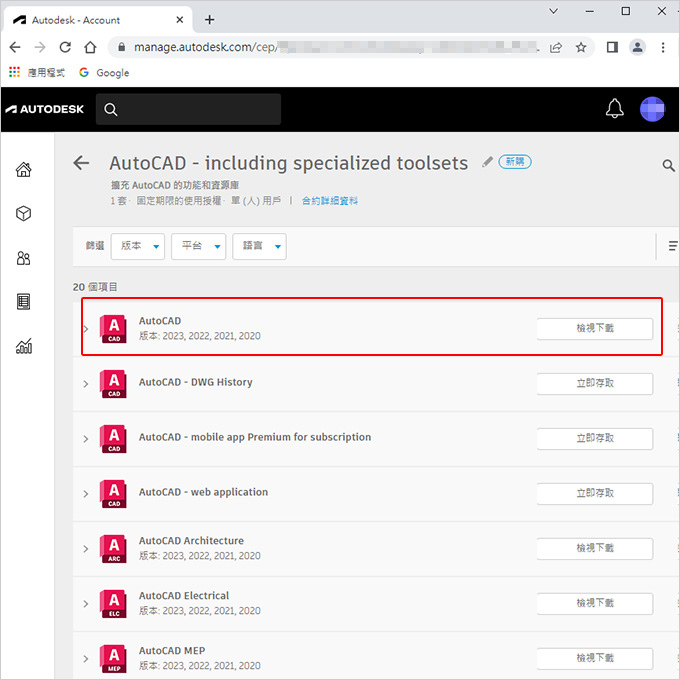This screenshot has height=680, width=680.
Task: Open the 應用程式 apps bookmark
Action: [x=37, y=72]
